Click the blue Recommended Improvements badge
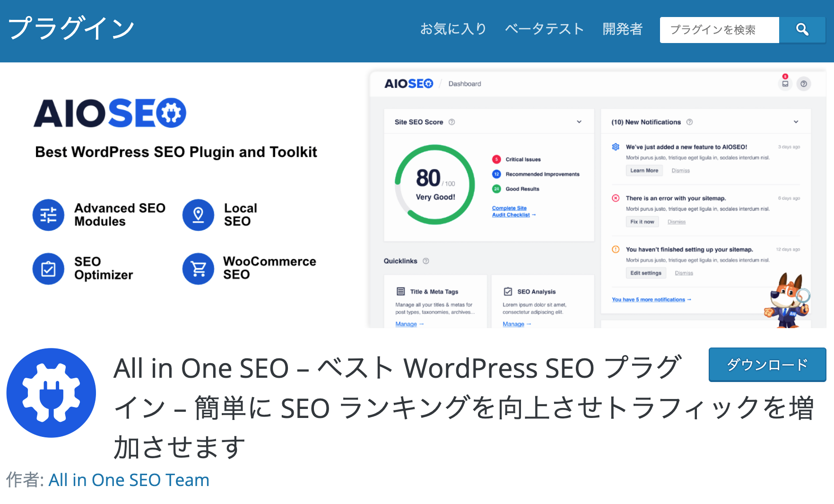Screen dimensions: 834x504 click(496, 174)
